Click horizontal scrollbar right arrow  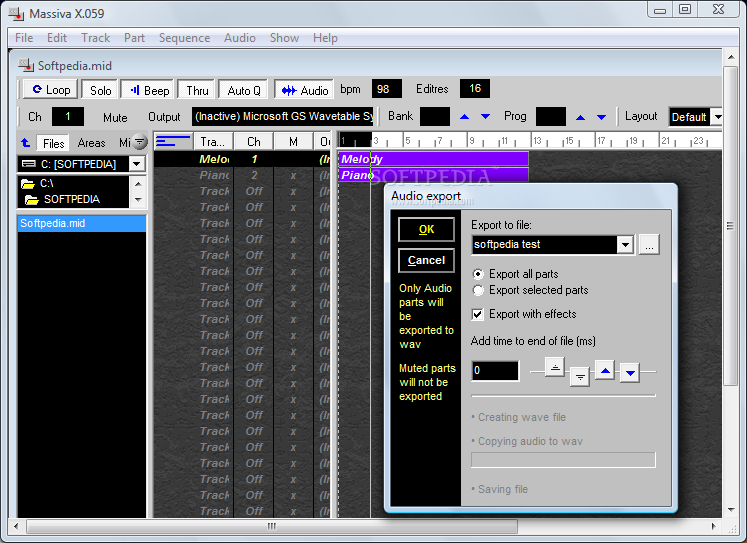click(713, 526)
